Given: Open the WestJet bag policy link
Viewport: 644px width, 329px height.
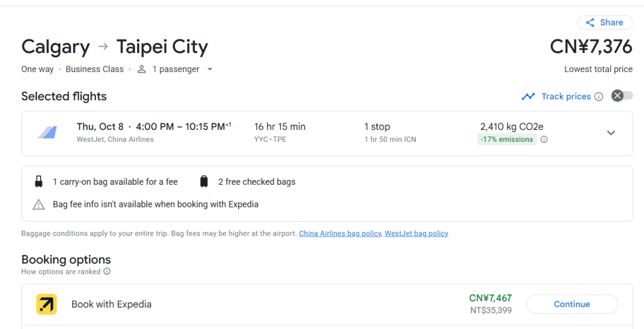Looking at the screenshot, I should 416,234.
